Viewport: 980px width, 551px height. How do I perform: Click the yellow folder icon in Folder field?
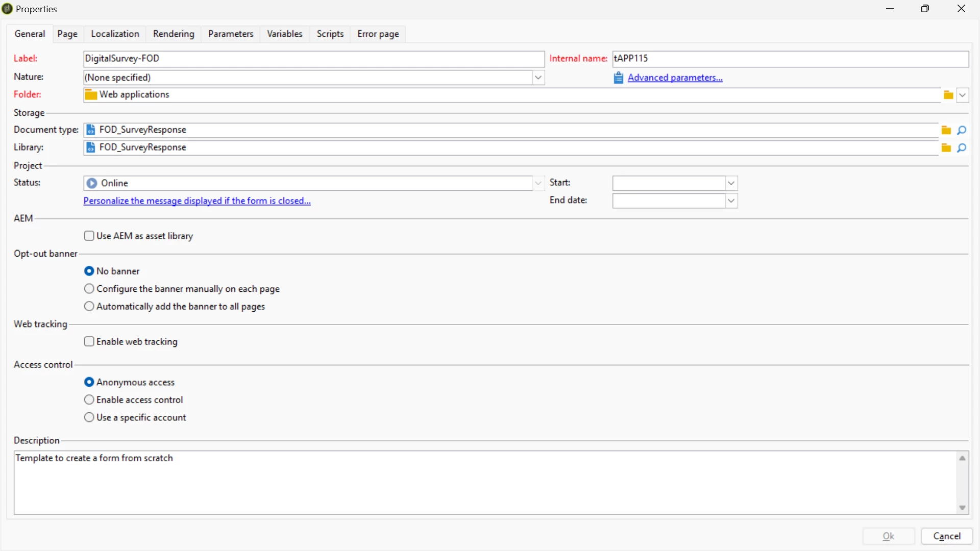click(x=948, y=95)
